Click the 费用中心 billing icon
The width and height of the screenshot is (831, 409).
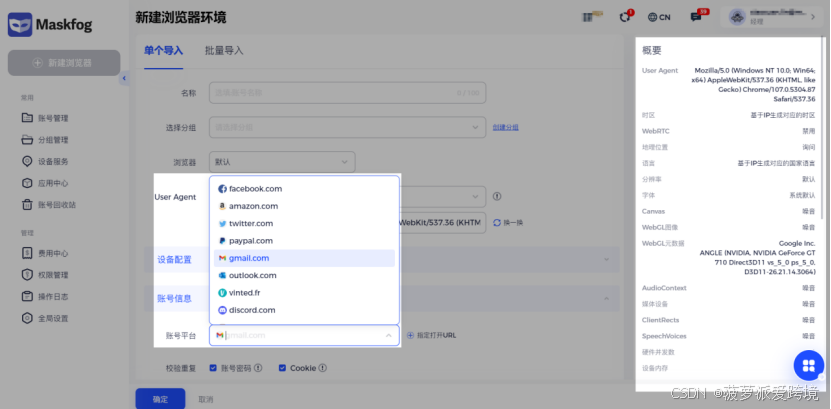coord(27,253)
